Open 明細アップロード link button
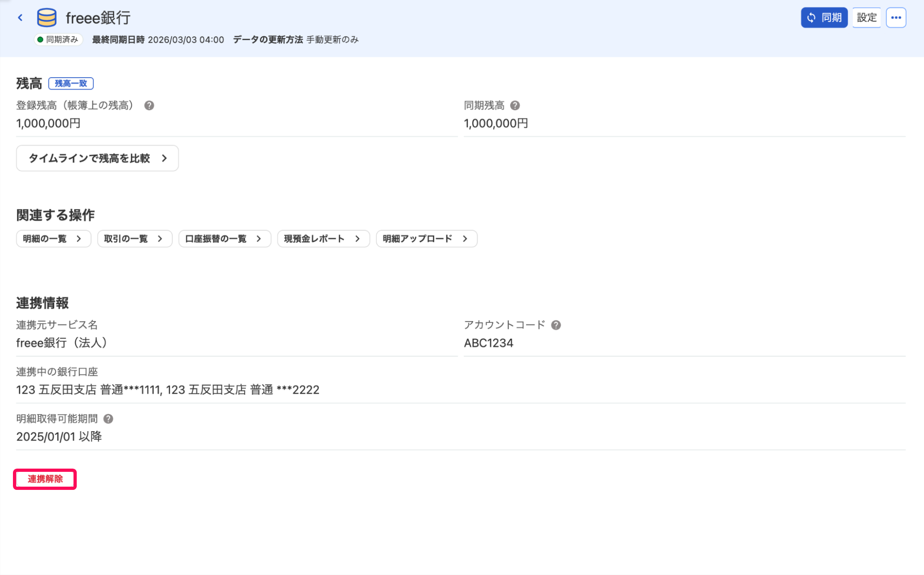The image size is (924, 575). tap(426, 239)
